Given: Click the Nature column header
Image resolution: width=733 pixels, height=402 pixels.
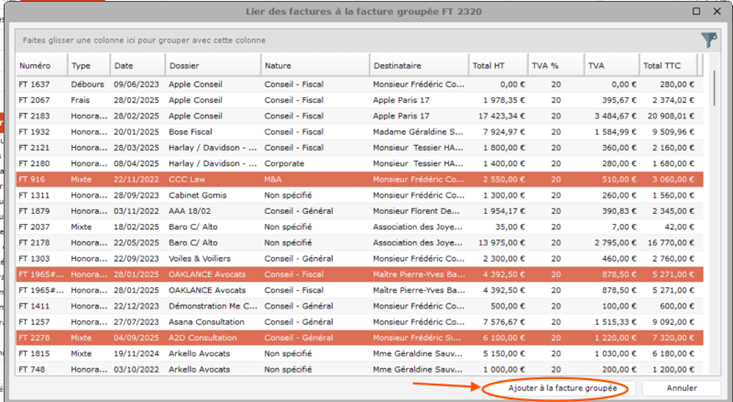Looking at the screenshot, I should [x=314, y=64].
